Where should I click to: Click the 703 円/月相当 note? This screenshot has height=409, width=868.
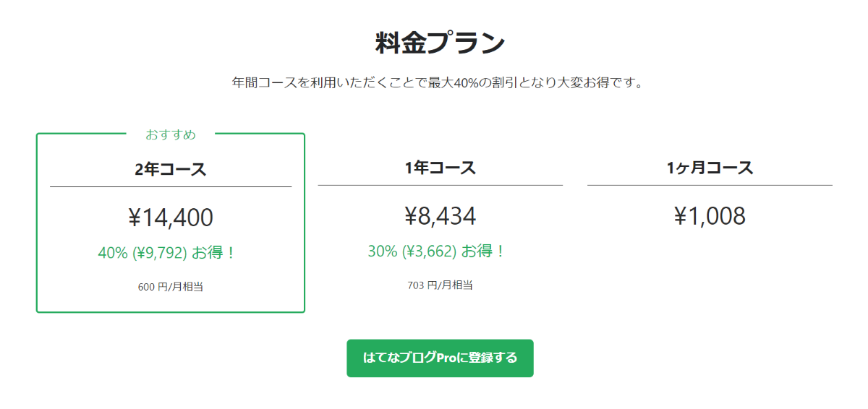tap(440, 285)
